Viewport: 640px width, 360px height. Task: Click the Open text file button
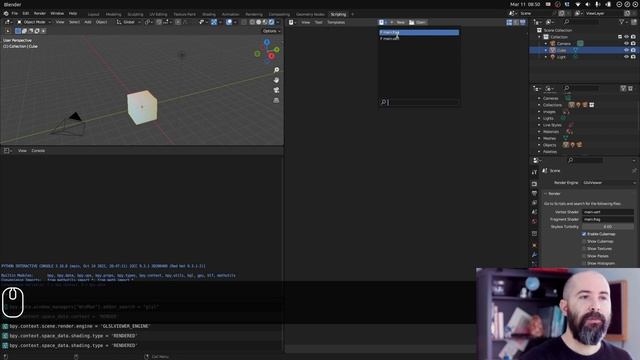[x=418, y=22]
